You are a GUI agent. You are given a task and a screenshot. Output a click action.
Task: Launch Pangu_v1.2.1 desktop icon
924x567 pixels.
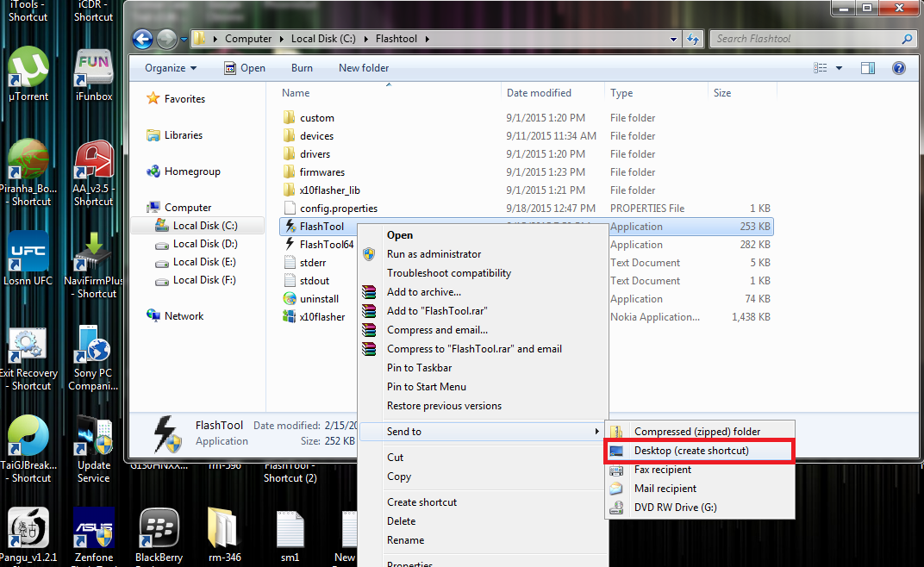(28, 535)
